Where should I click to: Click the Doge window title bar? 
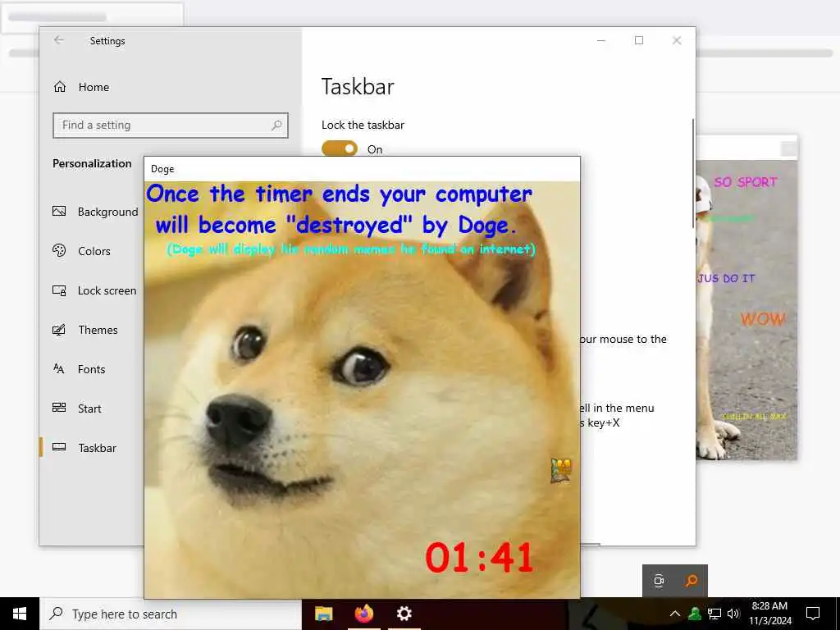362,169
